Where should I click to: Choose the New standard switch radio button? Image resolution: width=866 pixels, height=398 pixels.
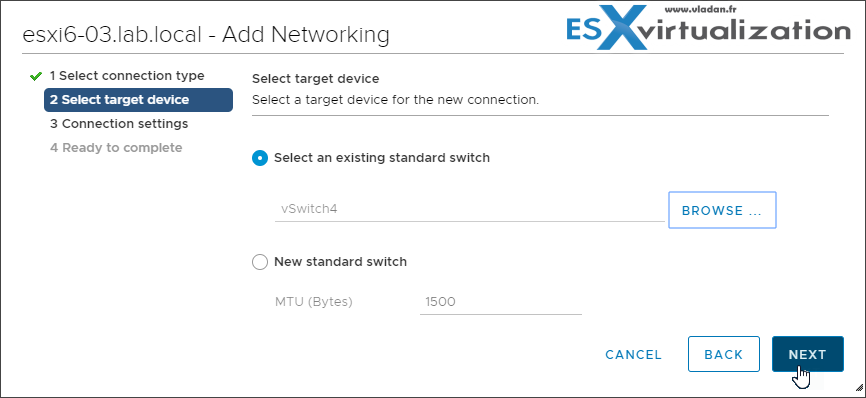260,262
